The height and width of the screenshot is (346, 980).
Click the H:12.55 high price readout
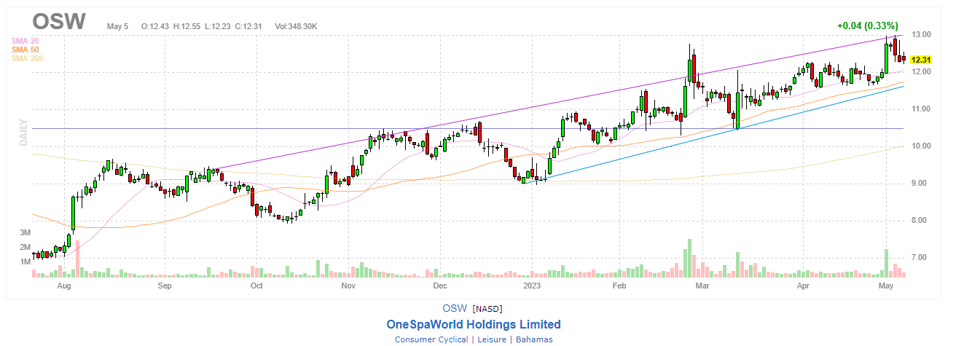187,26
